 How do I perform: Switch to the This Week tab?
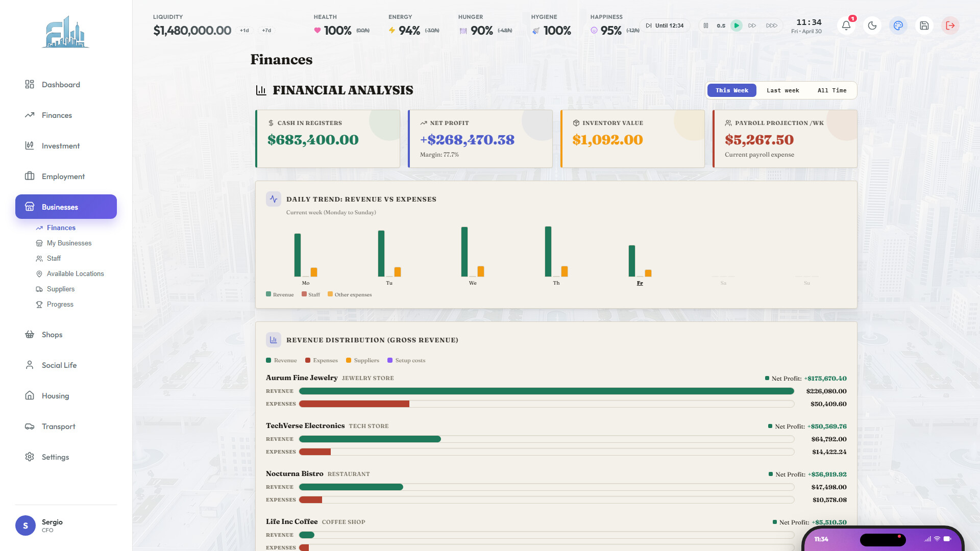tap(731, 90)
